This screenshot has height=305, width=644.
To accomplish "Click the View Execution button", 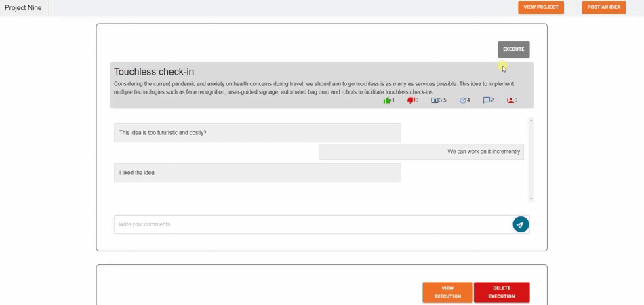I will pos(447,292).
